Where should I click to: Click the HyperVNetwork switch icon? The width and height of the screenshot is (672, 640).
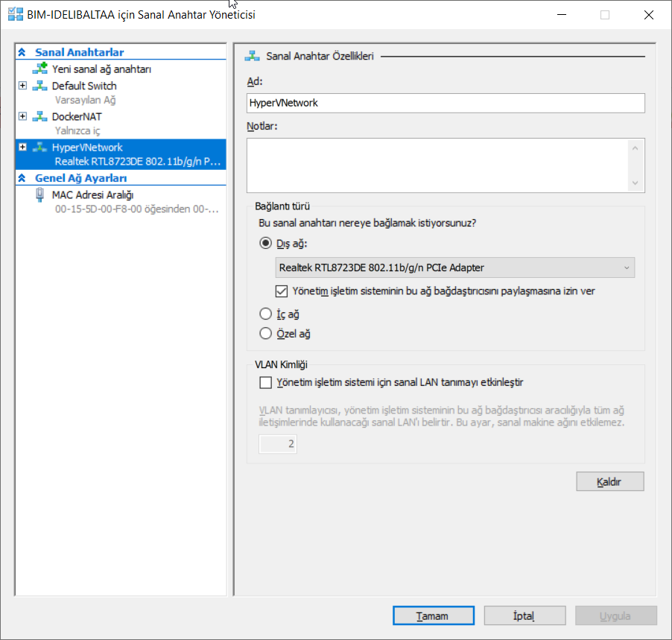pyautogui.click(x=39, y=148)
